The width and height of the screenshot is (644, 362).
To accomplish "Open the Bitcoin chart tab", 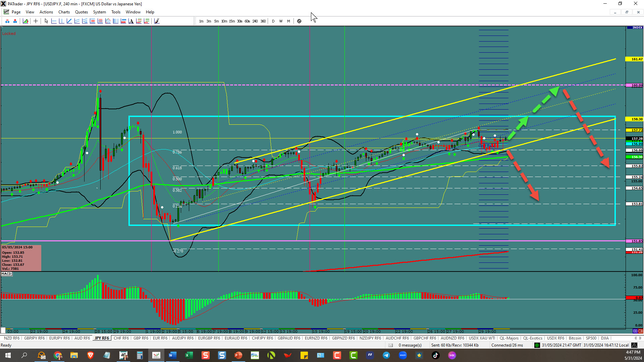I will pyautogui.click(x=575, y=338).
